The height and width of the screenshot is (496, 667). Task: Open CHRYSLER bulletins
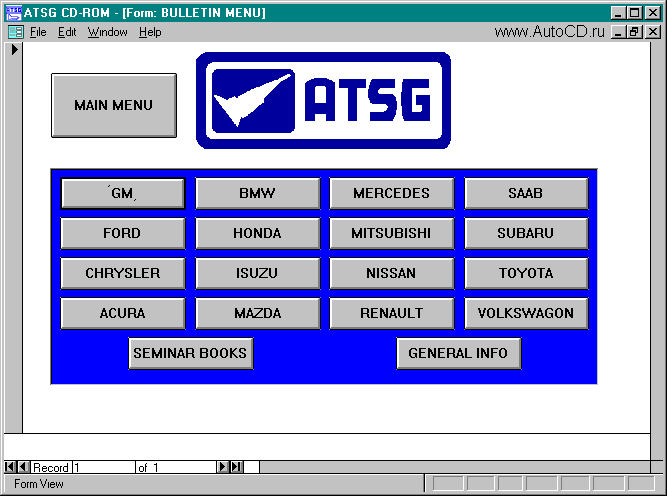pyautogui.click(x=123, y=274)
